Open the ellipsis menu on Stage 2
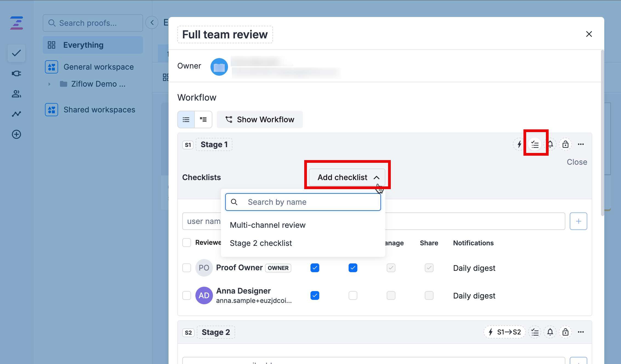This screenshot has width=621, height=364. tap(581, 332)
